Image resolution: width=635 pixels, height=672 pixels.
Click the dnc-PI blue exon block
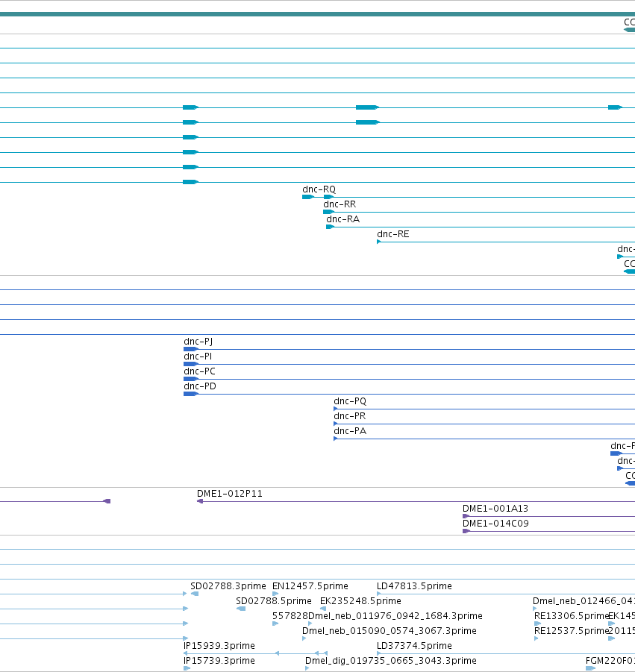[191, 364]
